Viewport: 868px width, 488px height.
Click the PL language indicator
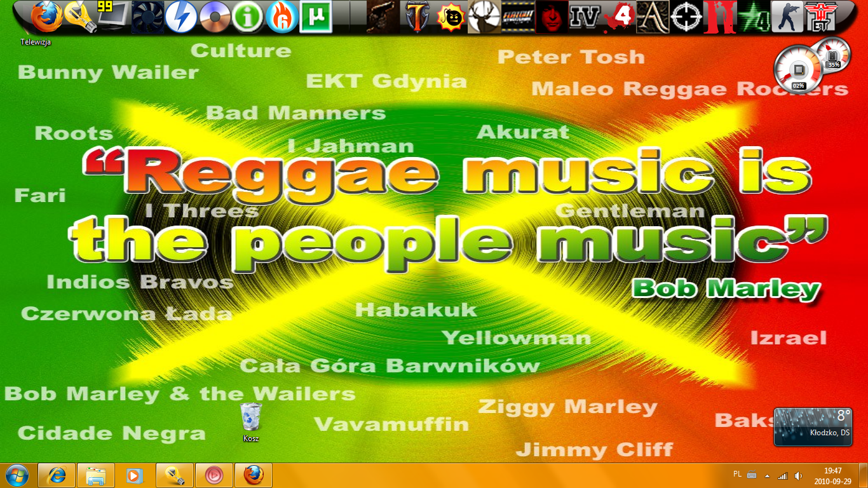point(737,474)
